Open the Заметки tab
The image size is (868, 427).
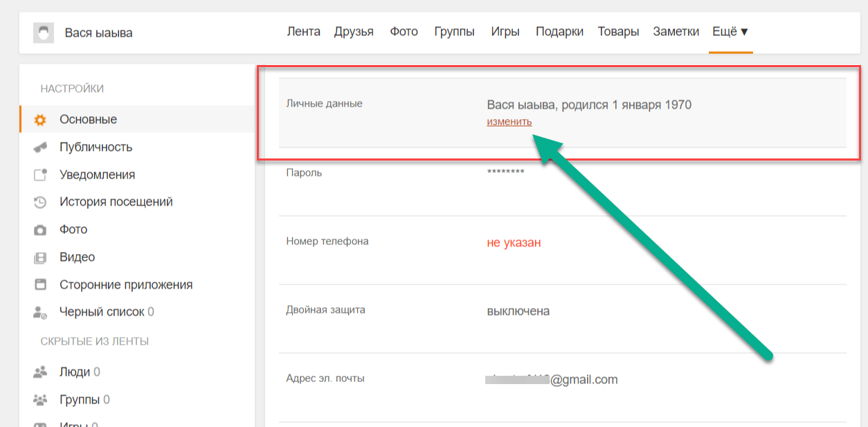pos(676,32)
